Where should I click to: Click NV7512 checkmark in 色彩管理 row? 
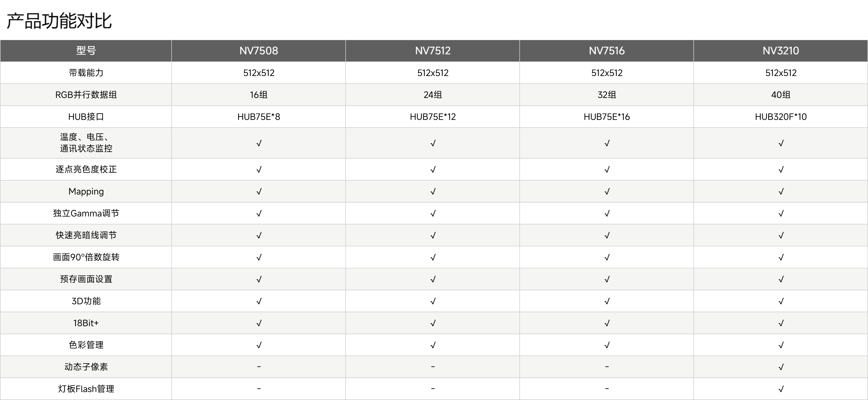pyautogui.click(x=433, y=345)
